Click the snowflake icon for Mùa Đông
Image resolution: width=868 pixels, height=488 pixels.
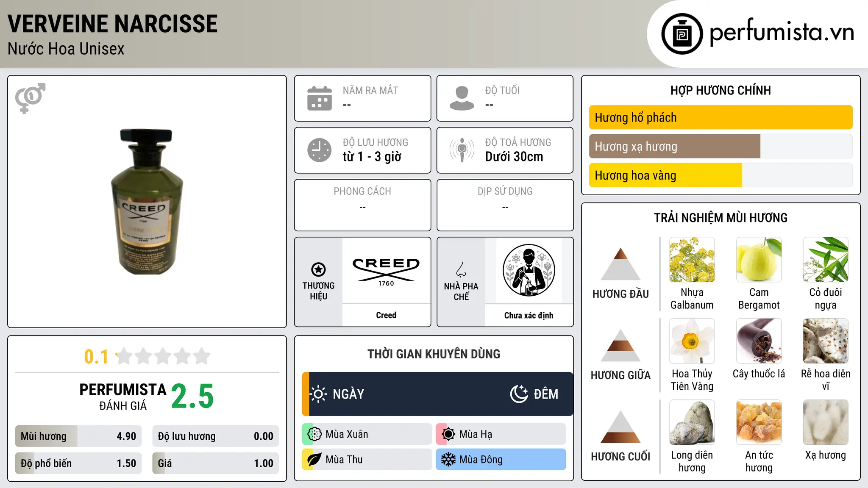pyautogui.click(x=448, y=460)
